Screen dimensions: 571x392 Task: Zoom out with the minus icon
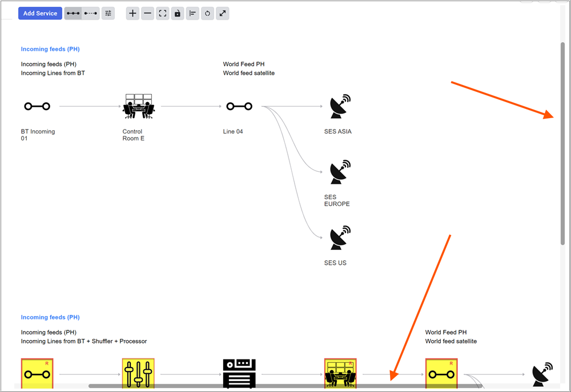(147, 14)
